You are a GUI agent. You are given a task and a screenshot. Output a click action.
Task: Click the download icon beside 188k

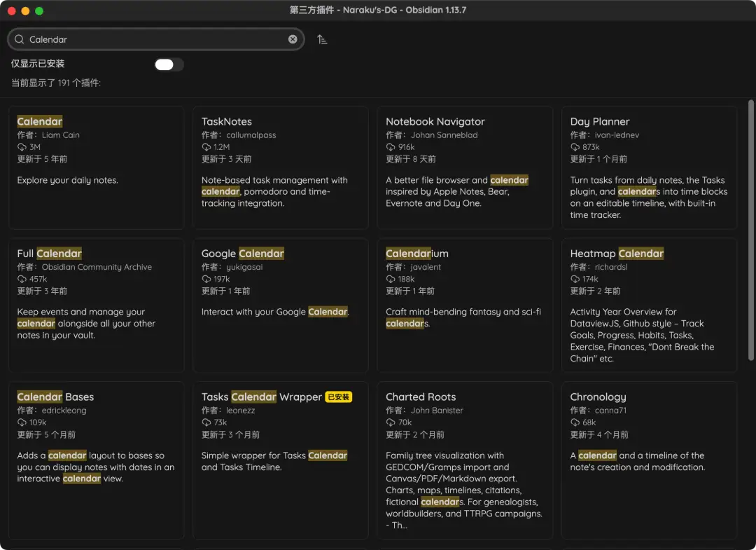click(x=391, y=279)
